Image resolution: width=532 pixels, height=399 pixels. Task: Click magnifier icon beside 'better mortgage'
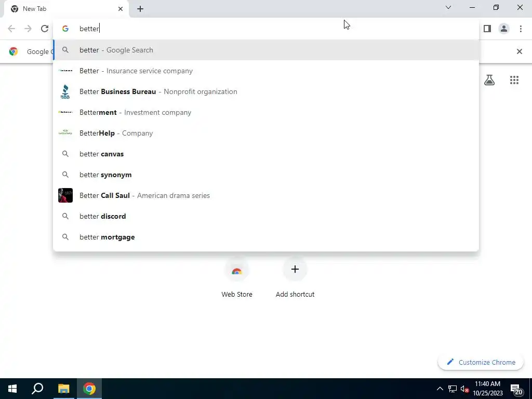pos(65,237)
